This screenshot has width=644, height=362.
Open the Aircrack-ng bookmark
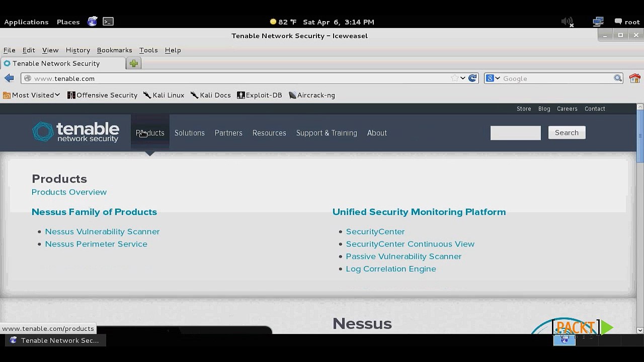pos(312,95)
